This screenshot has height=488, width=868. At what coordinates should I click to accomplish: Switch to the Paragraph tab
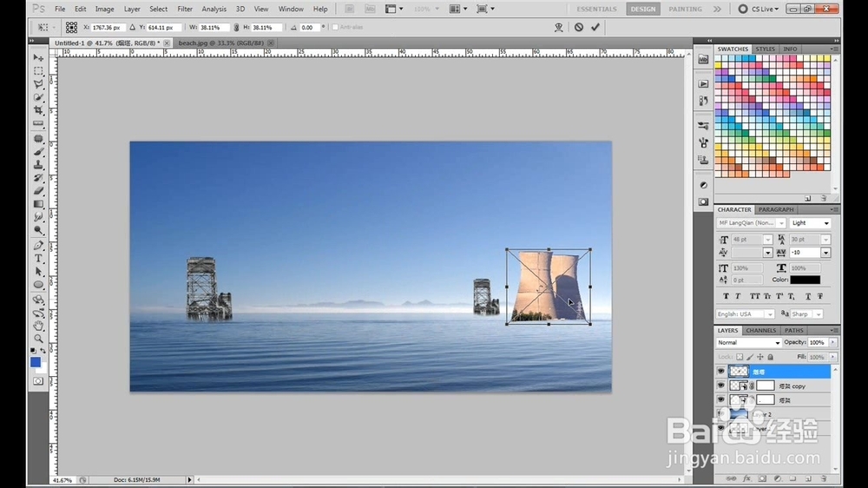pyautogui.click(x=775, y=210)
